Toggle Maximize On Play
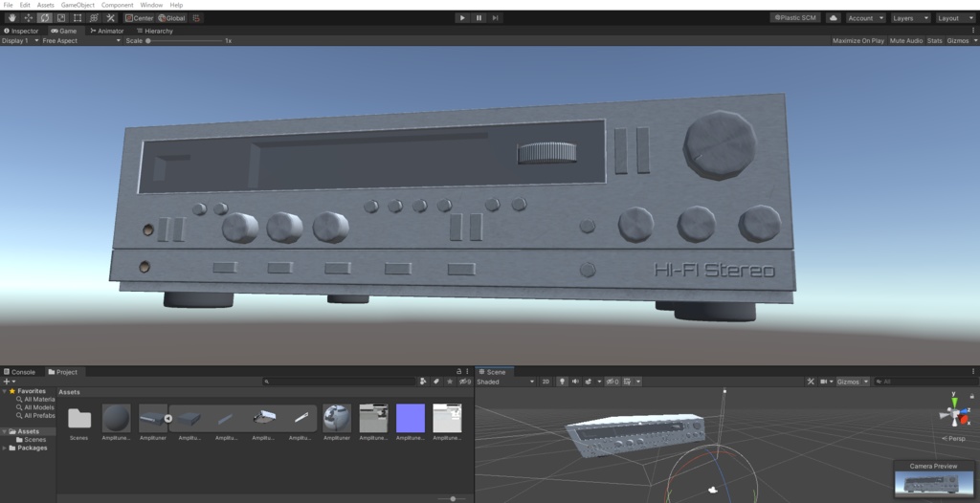 point(858,40)
